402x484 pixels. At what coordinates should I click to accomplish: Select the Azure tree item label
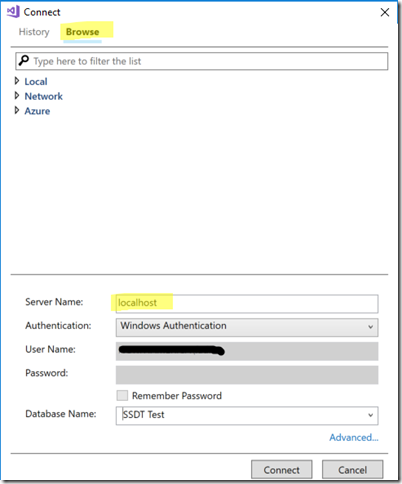click(x=37, y=111)
